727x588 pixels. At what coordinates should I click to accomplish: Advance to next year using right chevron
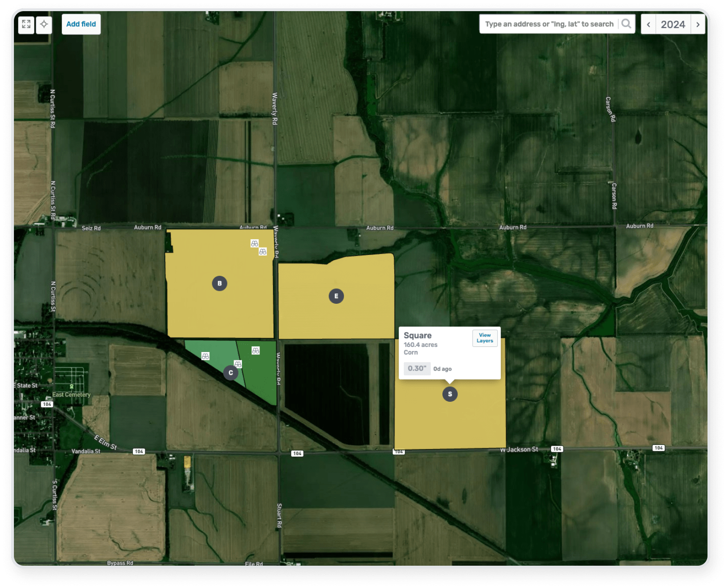point(698,25)
